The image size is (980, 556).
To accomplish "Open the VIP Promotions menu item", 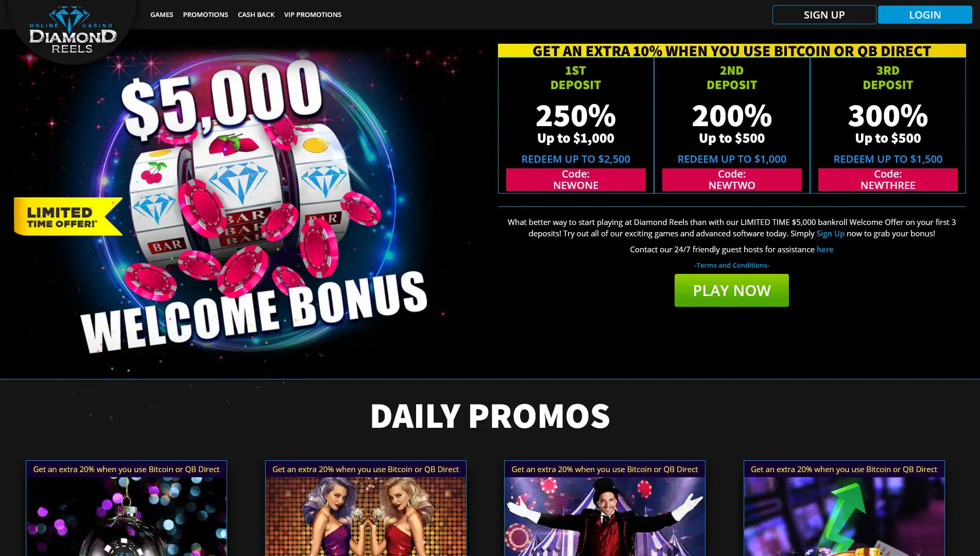I will 313,14.
